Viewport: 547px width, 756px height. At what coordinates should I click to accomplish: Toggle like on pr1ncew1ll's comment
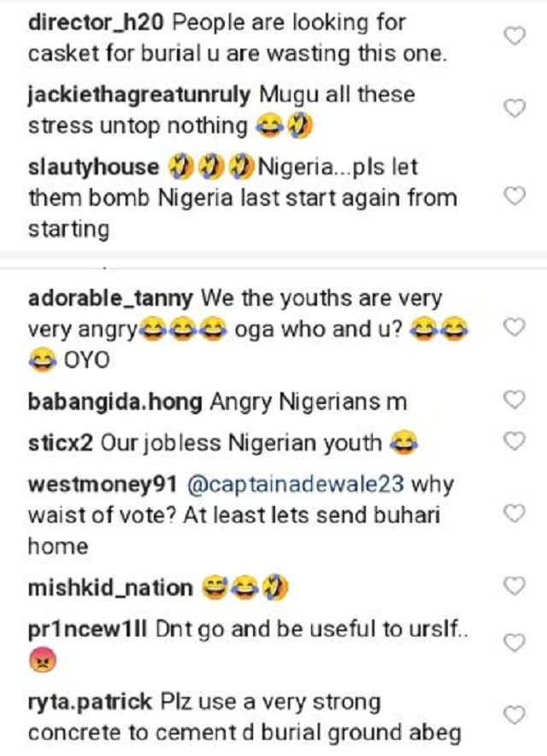pyautogui.click(x=513, y=642)
